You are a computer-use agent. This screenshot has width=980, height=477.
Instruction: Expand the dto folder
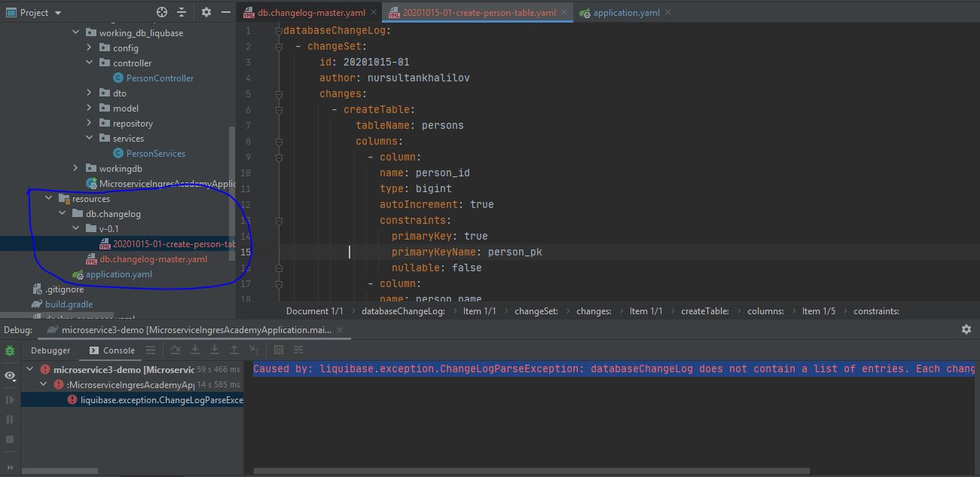[90, 93]
